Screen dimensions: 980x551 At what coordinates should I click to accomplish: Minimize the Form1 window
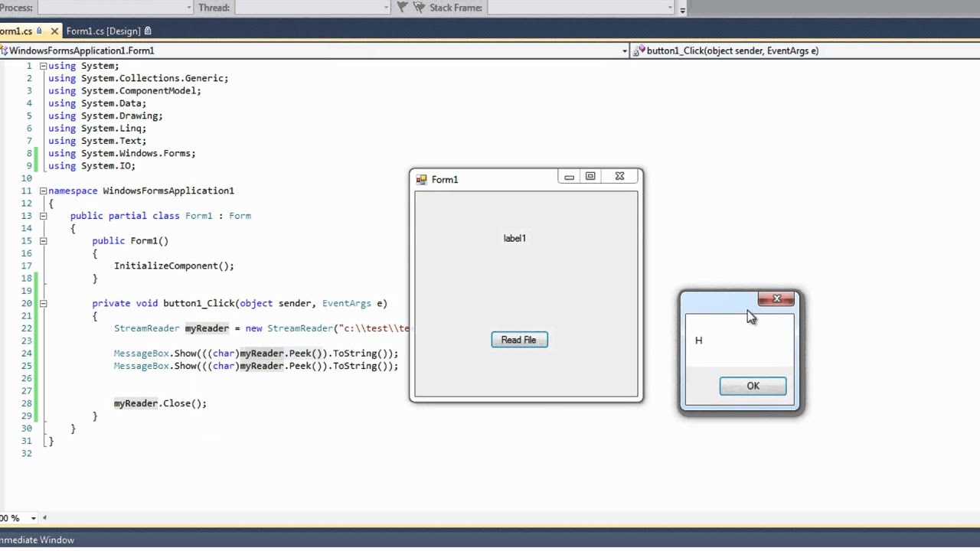[569, 177]
